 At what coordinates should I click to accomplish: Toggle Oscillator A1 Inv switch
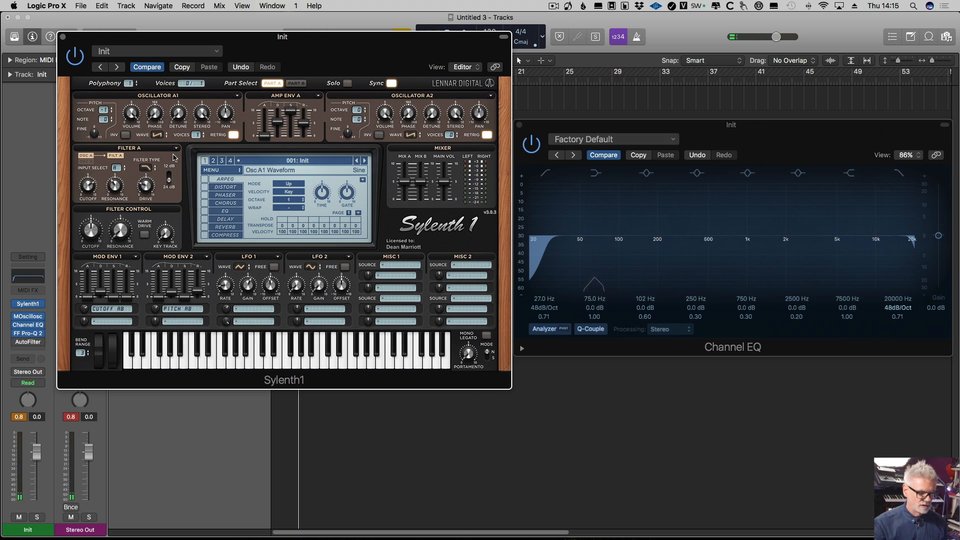click(x=126, y=135)
